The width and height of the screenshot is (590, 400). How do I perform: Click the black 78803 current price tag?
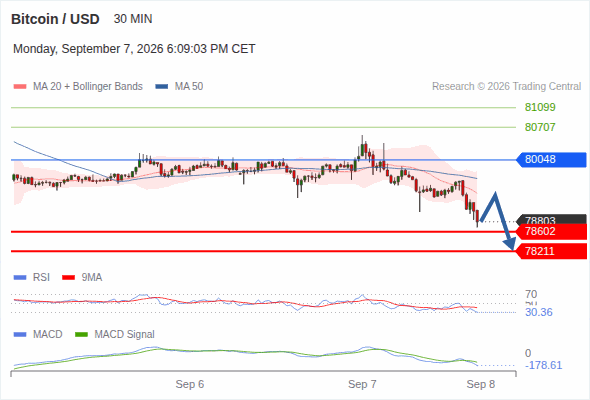pyautogui.click(x=552, y=219)
